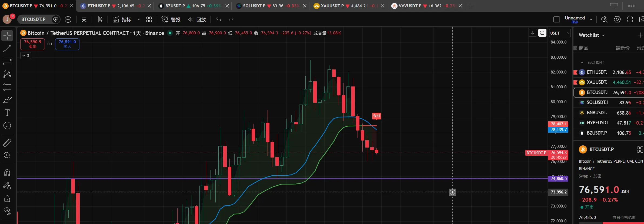Click the 76,591.0 买入 buy button
The height and width of the screenshot is (224, 644).
click(67, 44)
